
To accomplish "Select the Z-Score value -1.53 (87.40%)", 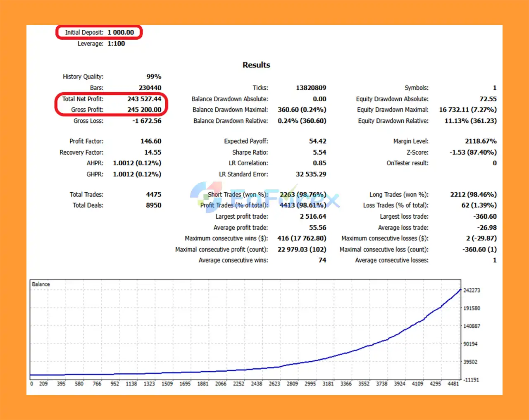I will pyautogui.click(x=473, y=152).
